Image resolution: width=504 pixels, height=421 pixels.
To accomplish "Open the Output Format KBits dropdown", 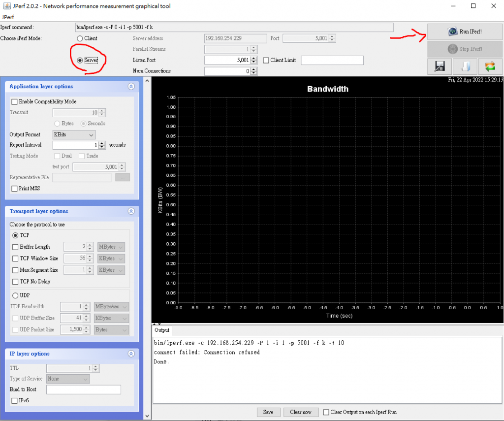I will [74, 134].
